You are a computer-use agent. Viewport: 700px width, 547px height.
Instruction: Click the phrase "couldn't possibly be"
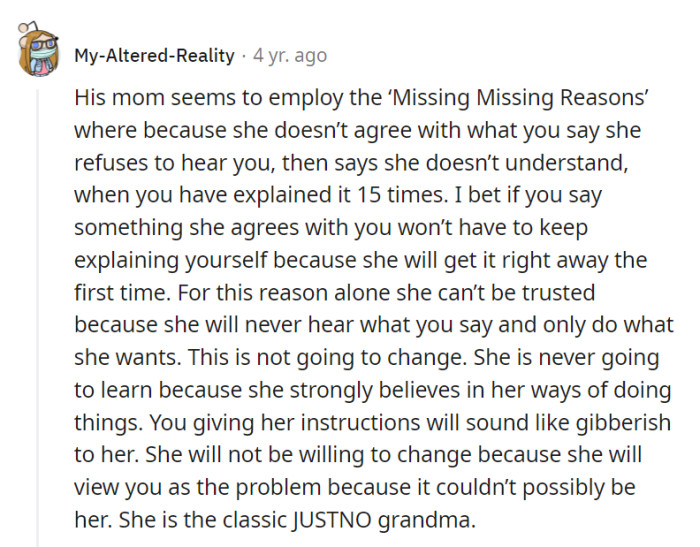554,486
